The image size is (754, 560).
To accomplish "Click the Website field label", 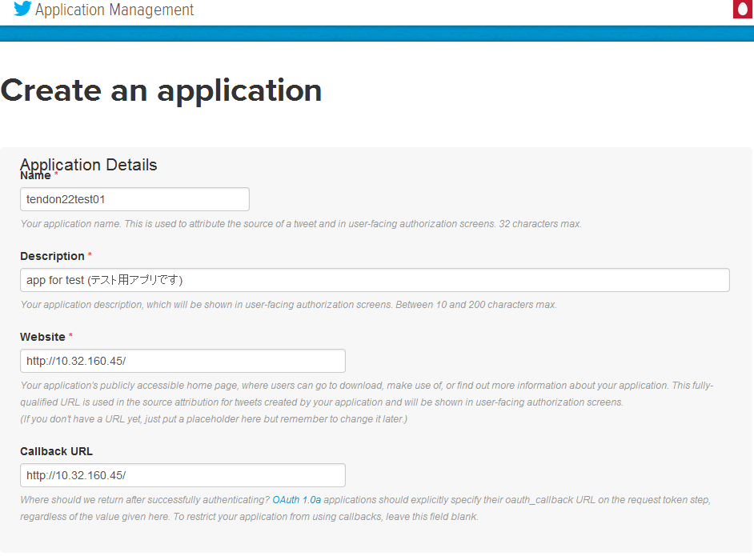I will pyautogui.click(x=42, y=337).
